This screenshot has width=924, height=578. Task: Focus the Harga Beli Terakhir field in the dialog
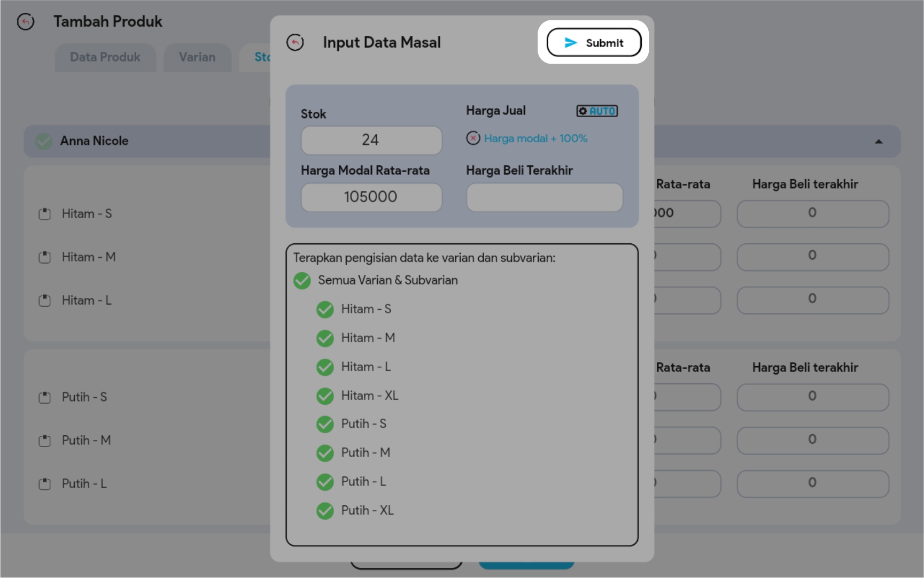(x=545, y=197)
